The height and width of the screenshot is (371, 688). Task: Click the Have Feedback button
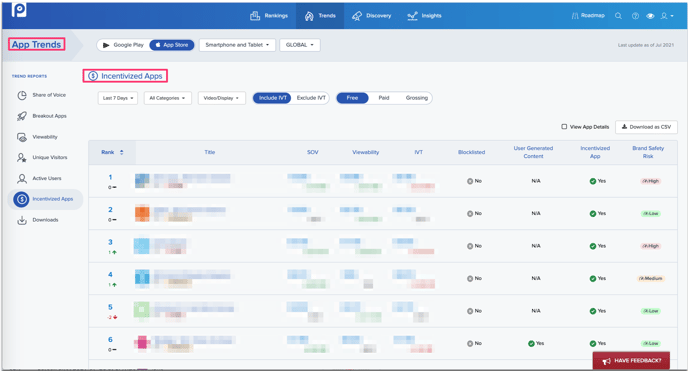click(631, 360)
